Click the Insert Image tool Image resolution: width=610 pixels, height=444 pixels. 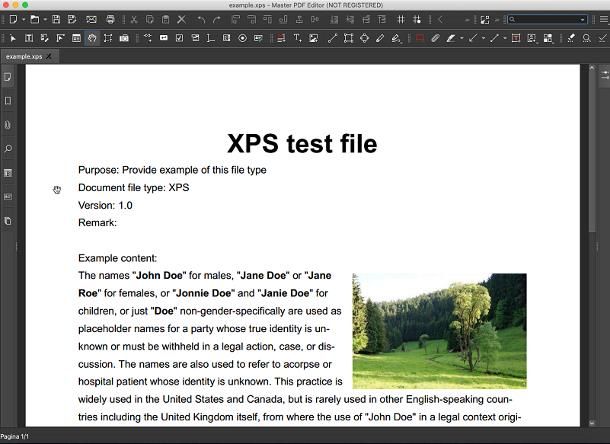[x=313, y=38]
